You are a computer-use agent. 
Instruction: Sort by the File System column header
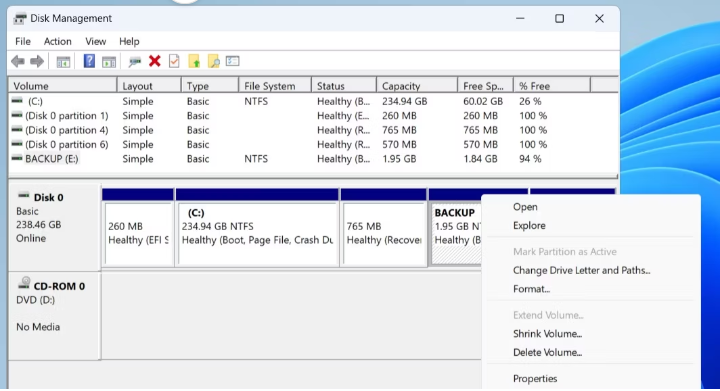coord(275,86)
